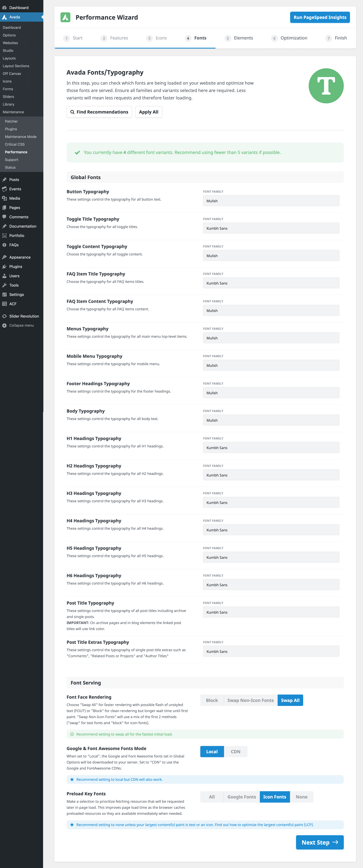The height and width of the screenshot is (868, 363).
Task: Click the magnifier icon in Find Recommendations
Action: [x=72, y=112]
